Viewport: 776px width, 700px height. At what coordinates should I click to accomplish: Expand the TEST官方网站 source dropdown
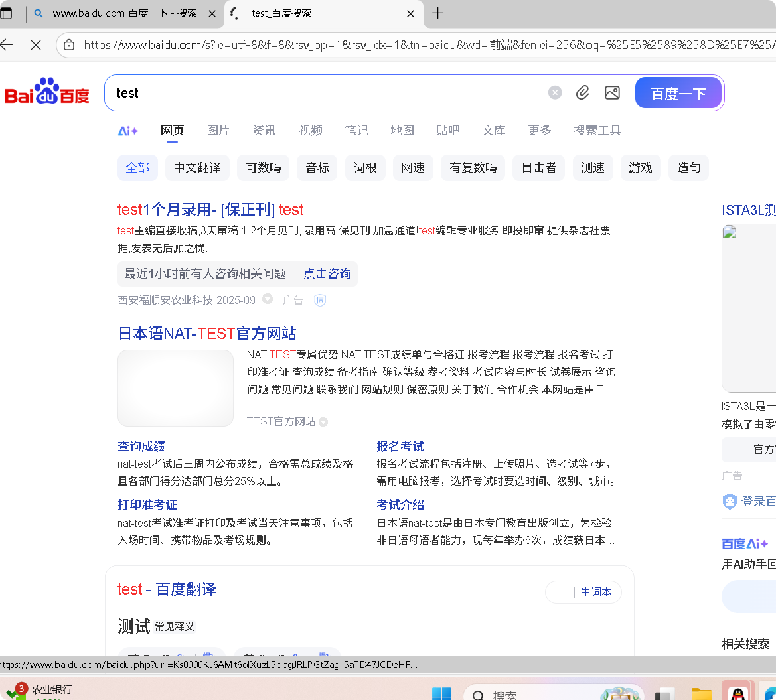[323, 422]
